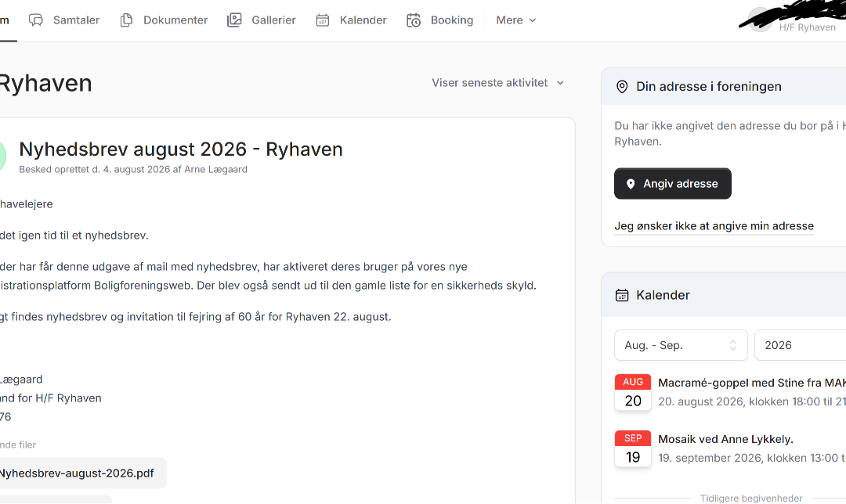
Task: Click location pin icon beside Din adresse i foreningen
Action: pyautogui.click(x=622, y=87)
